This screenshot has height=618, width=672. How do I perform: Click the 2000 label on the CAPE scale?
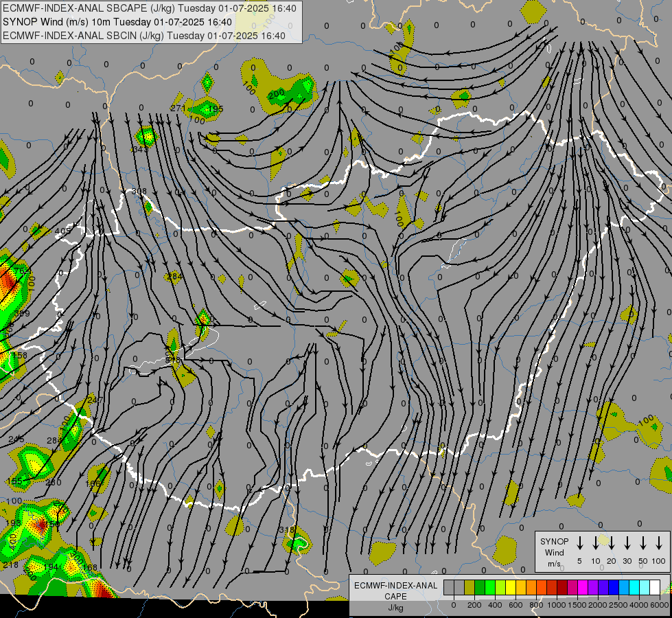[x=598, y=605]
